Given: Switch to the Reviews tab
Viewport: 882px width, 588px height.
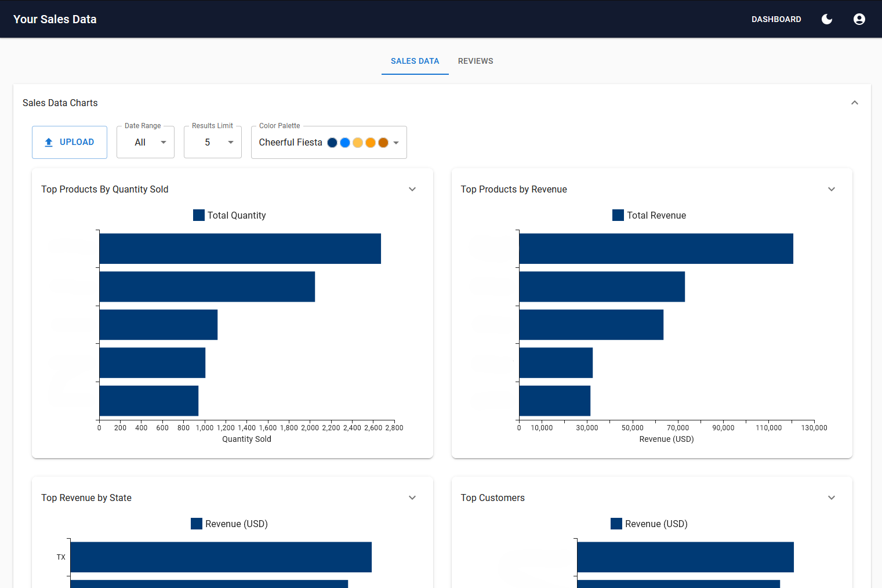Looking at the screenshot, I should 476,61.
